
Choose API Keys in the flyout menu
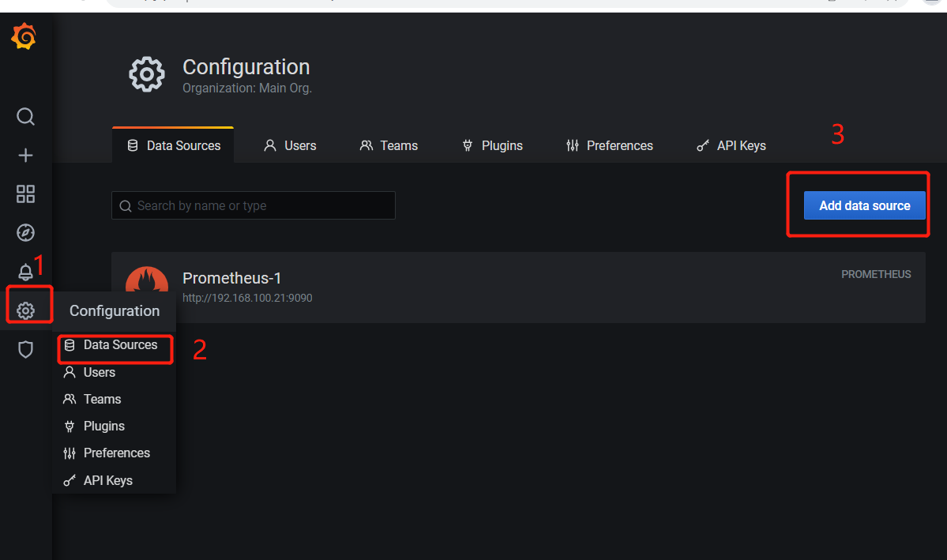coord(115,480)
